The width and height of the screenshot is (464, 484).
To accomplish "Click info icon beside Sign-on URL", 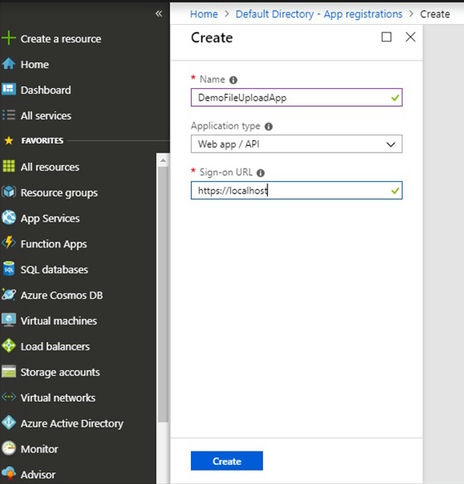I will pyautogui.click(x=261, y=173).
